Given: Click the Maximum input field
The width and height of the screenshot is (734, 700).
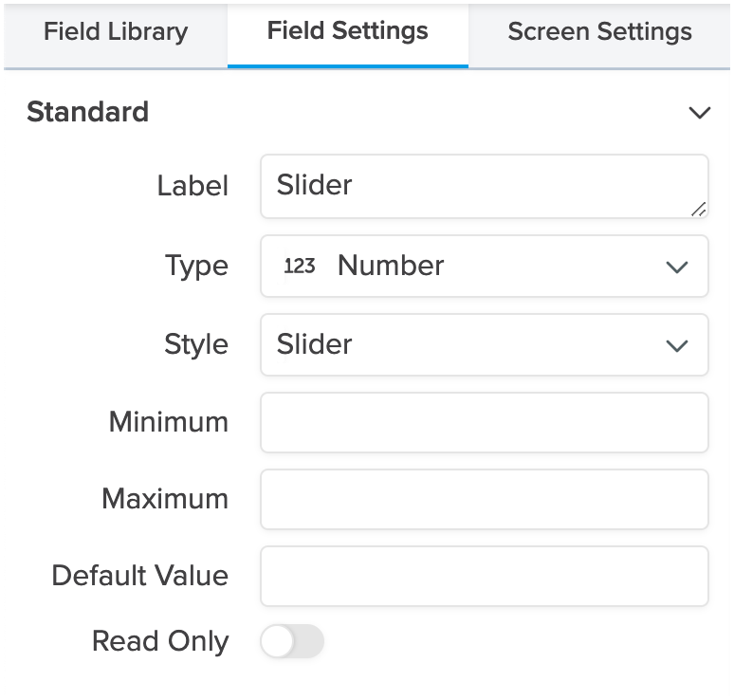Looking at the screenshot, I should 485,499.
